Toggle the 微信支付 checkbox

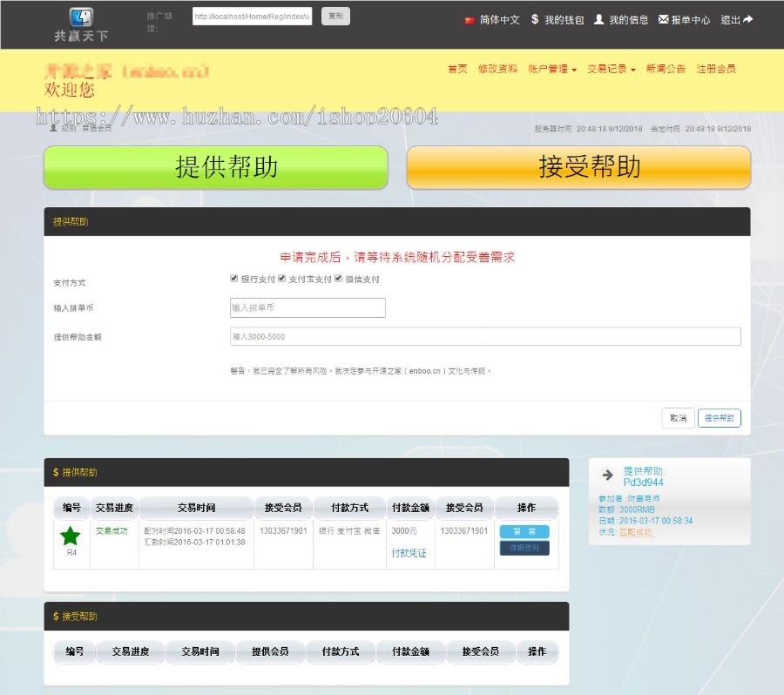coord(338,278)
